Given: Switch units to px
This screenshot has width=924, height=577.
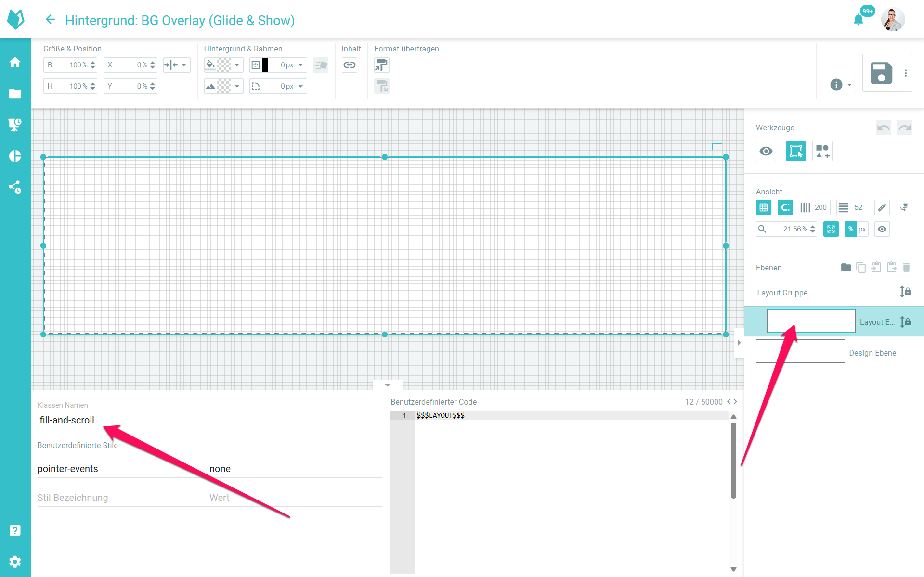Looking at the screenshot, I should click(862, 229).
